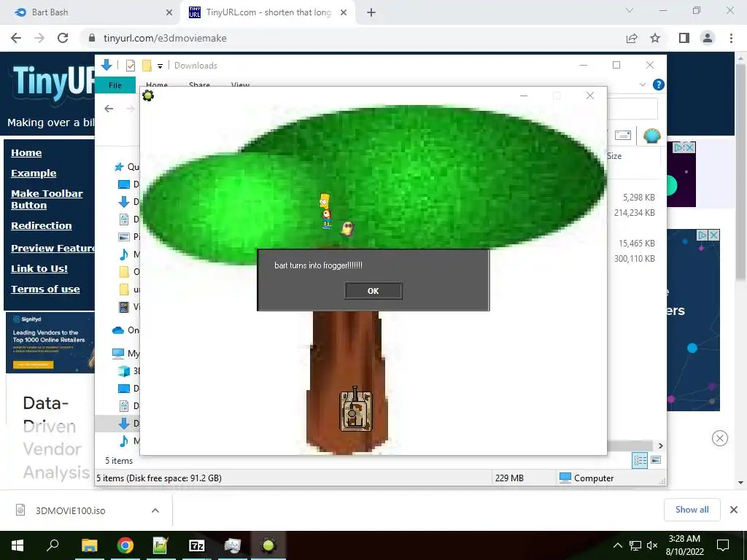
Task: Reload the TinyURL page
Action: 63,38
